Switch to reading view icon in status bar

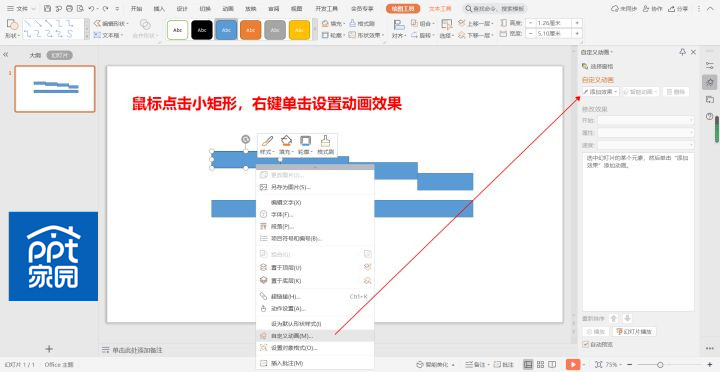(x=552, y=364)
